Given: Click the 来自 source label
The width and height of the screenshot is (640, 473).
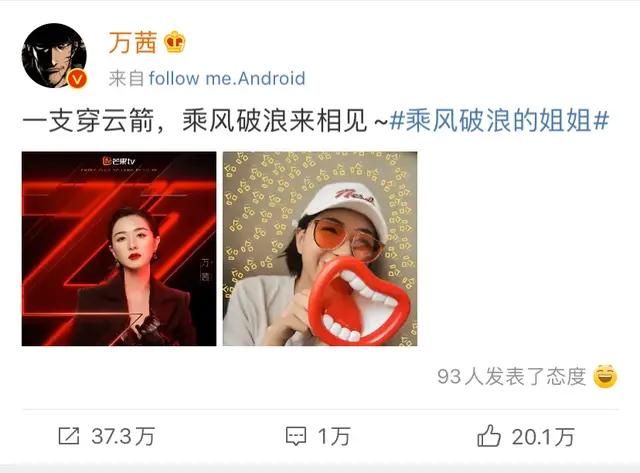Looking at the screenshot, I should click(x=126, y=78).
